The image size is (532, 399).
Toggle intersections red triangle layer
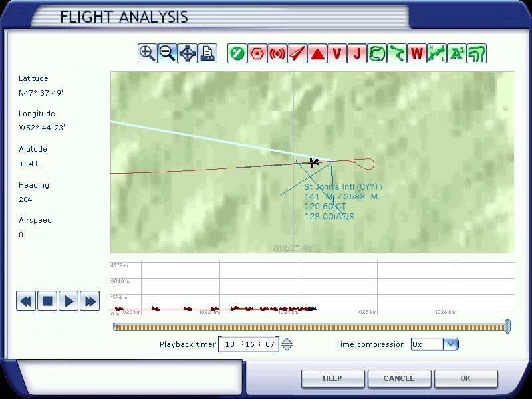(x=317, y=53)
